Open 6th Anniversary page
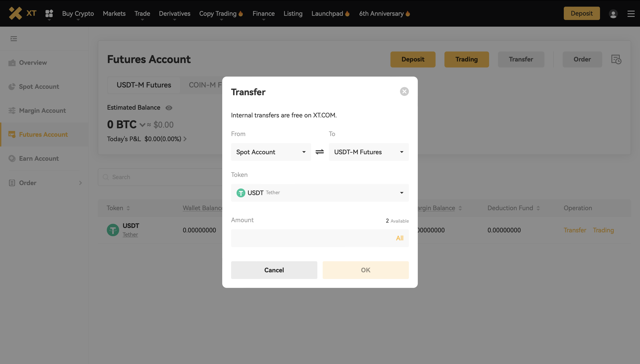640x364 pixels. [x=384, y=14]
